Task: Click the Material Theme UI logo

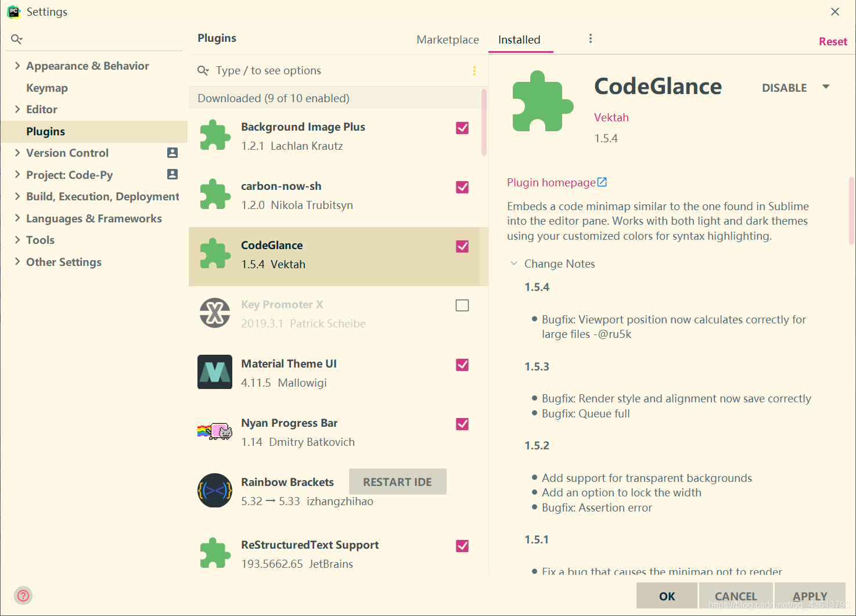Action: click(215, 372)
